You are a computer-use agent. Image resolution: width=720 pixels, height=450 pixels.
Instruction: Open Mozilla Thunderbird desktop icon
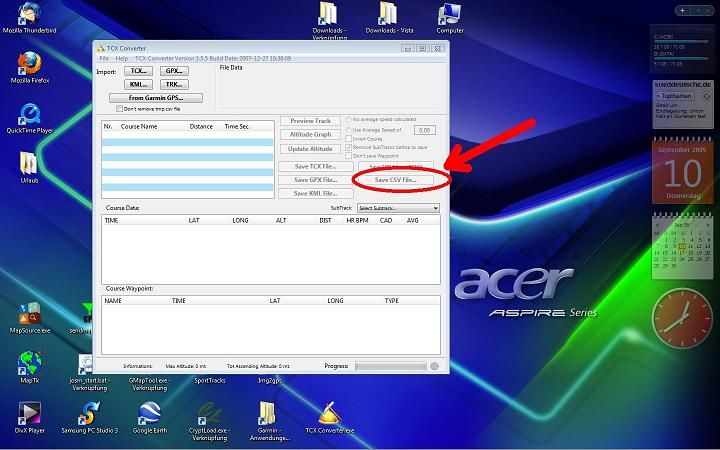[29, 14]
